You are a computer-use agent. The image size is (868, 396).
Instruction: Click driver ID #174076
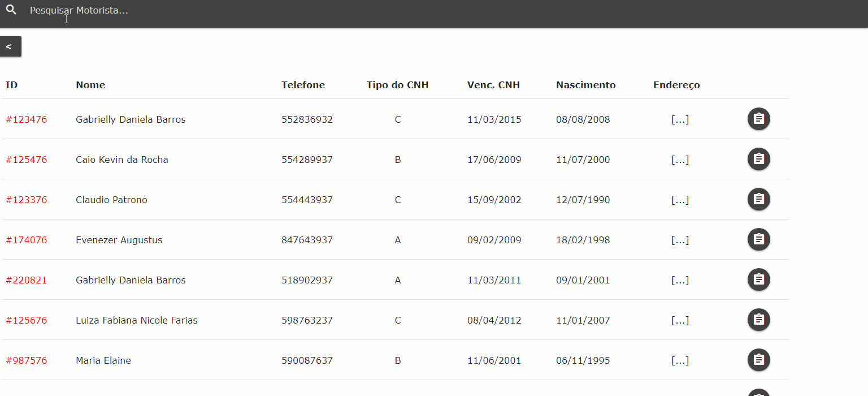(x=26, y=239)
